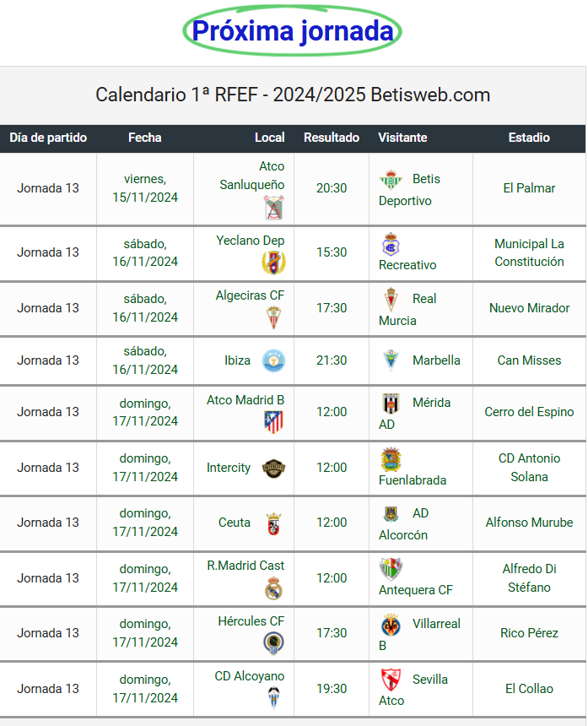Sort by the Estadio column header
The image size is (588, 726).
click(x=529, y=138)
